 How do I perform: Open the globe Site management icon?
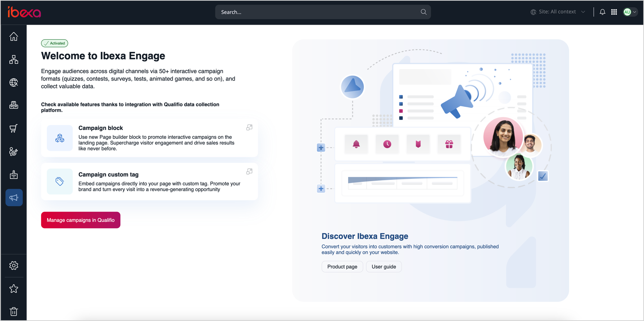coord(14,82)
